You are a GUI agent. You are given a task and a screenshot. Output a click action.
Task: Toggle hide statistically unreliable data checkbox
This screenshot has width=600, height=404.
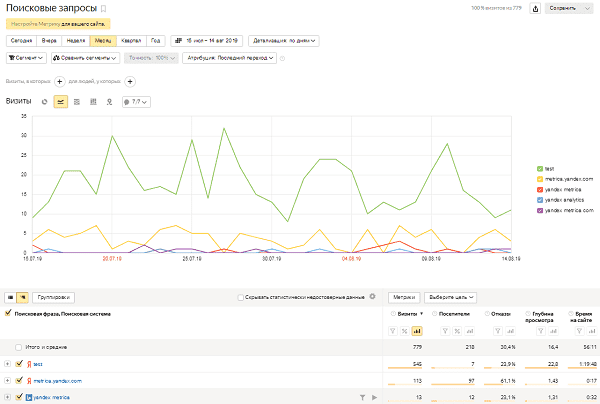click(239, 297)
